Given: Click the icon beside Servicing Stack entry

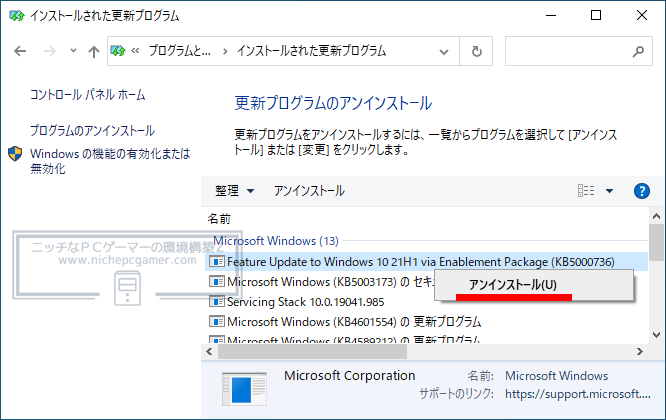Looking at the screenshot, I should point(217,302).
